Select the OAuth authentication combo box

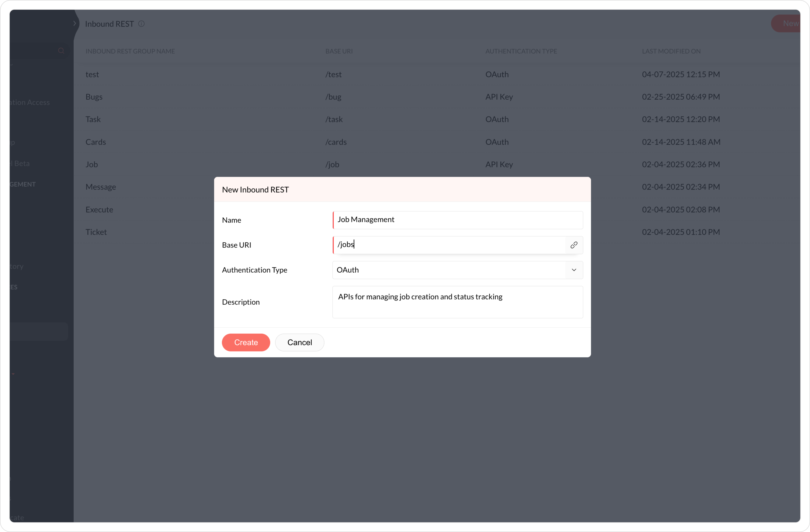(449, 270)
